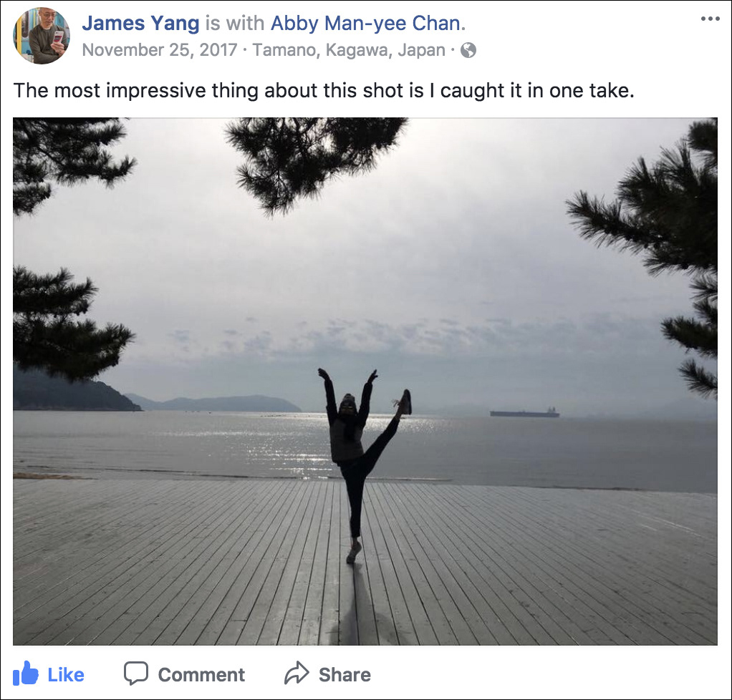The image size is (732, 700).
Task: Click the distant island in the photo
Action: point(215,403)
